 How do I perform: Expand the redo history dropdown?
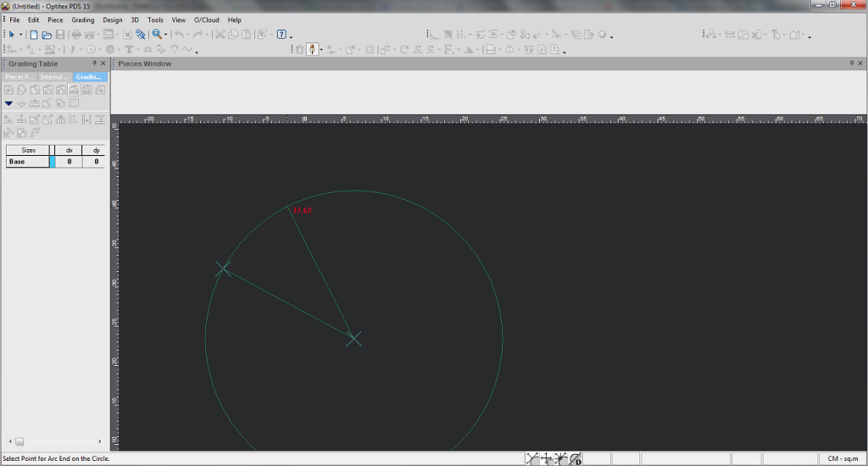[x=207, y=34]
